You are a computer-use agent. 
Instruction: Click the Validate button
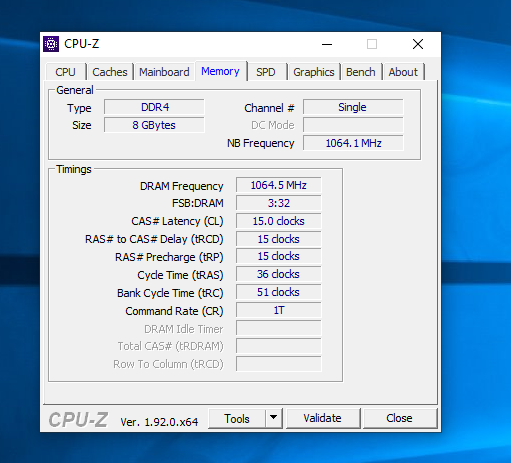pos(323,418)
